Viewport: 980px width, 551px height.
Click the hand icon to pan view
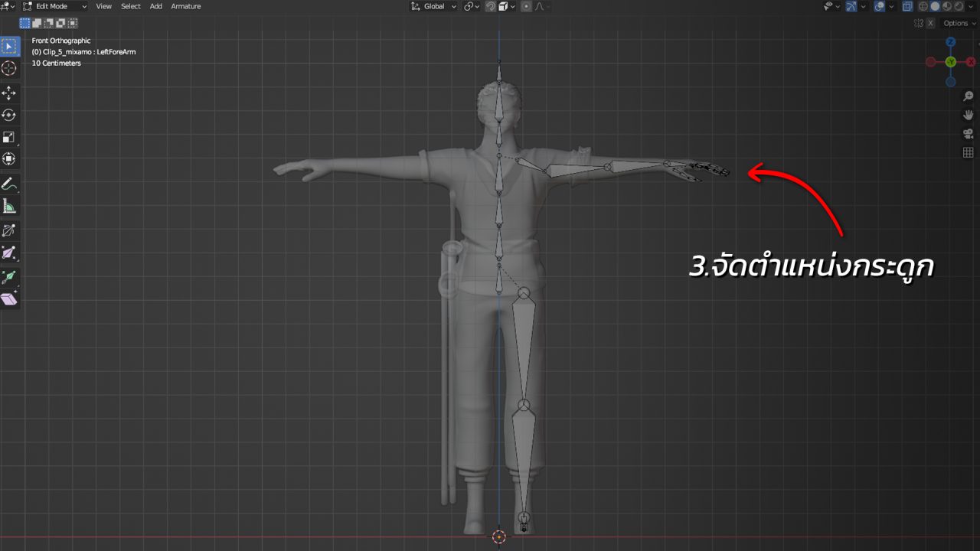pyautogui.click(x=967, y=115)
